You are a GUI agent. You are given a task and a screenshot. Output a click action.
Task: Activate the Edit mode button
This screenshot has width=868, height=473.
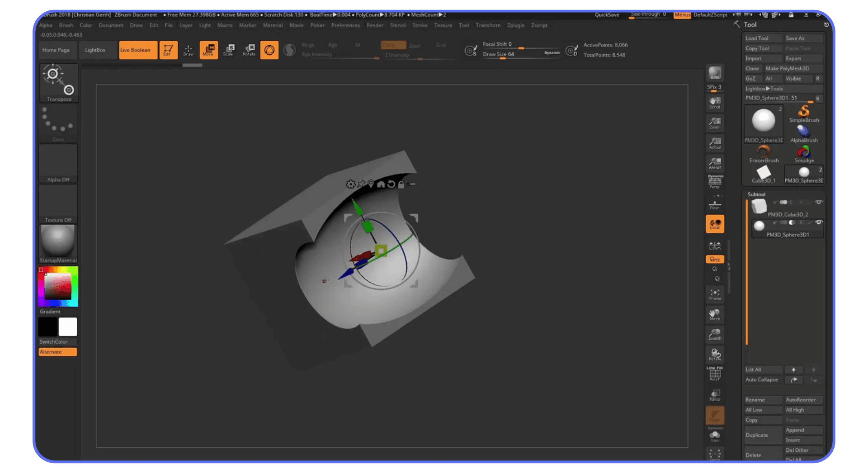168,50
